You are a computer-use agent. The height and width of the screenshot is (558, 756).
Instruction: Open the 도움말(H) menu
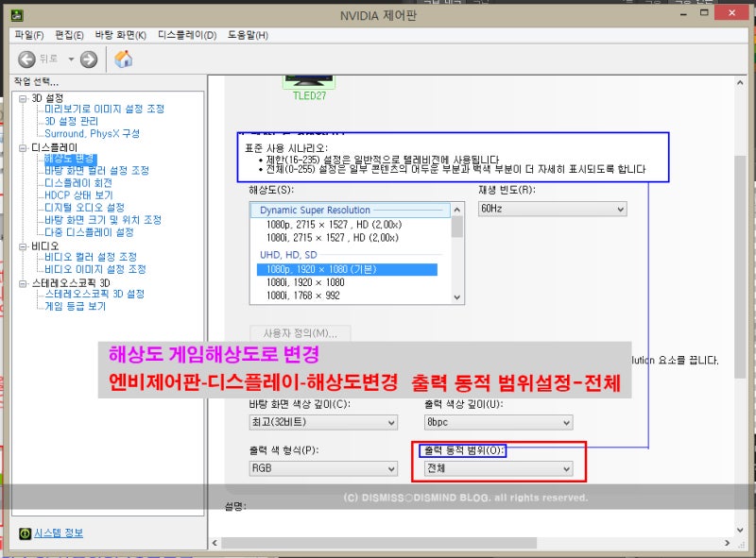tap(248, 35)
